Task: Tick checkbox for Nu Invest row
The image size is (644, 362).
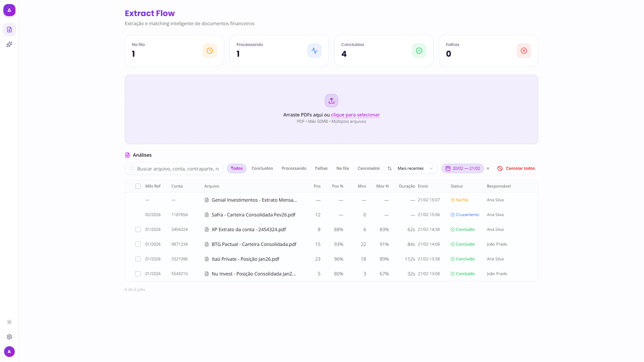Action: (138, 274)
